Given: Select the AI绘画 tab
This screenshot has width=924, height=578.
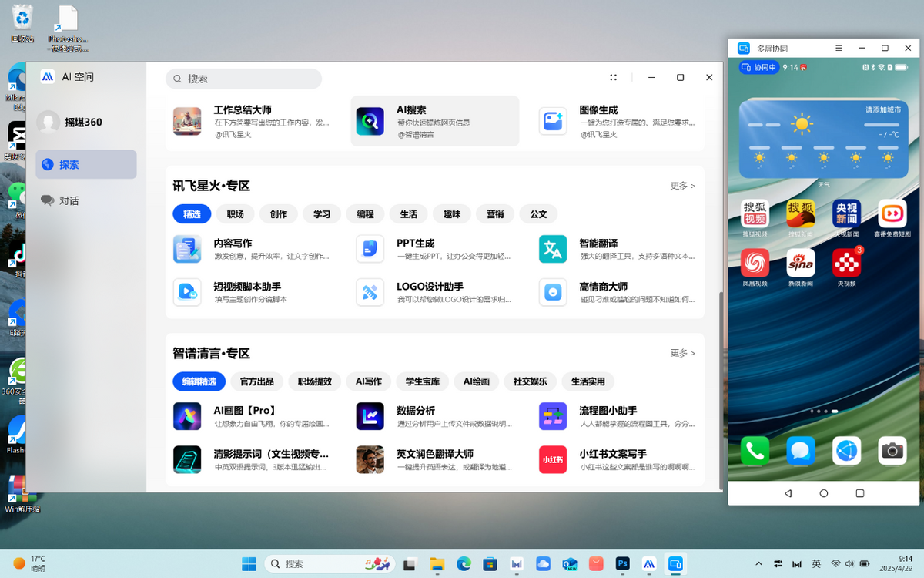Looking at the screenshot, I should pyautogui.click(x=477, y=381).
